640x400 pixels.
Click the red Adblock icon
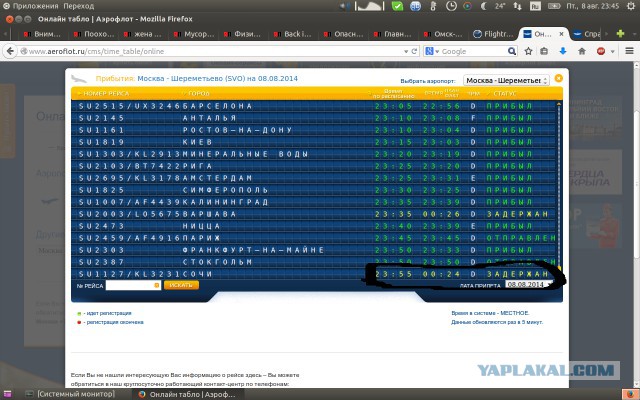(601, 51)
